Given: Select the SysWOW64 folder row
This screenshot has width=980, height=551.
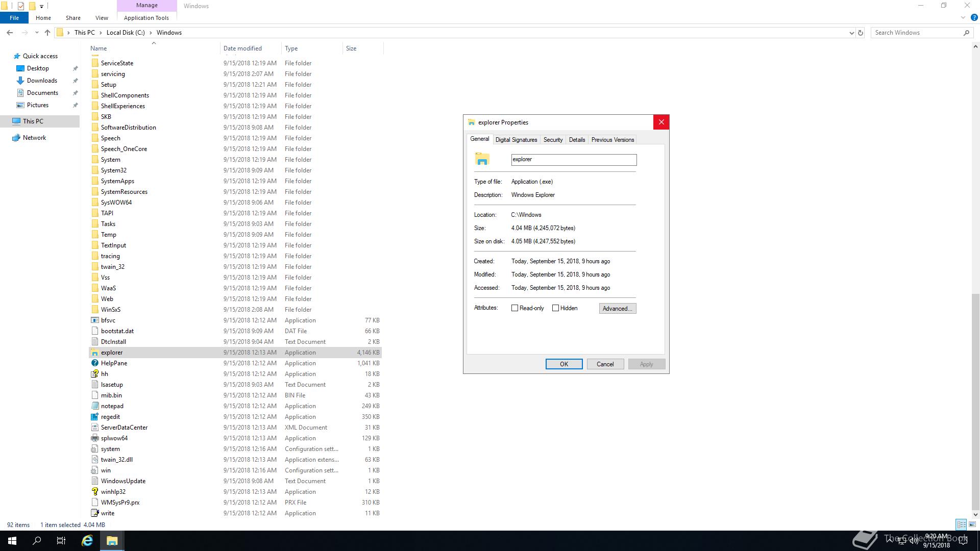Looking at the screenshot, I should point(235,203).
